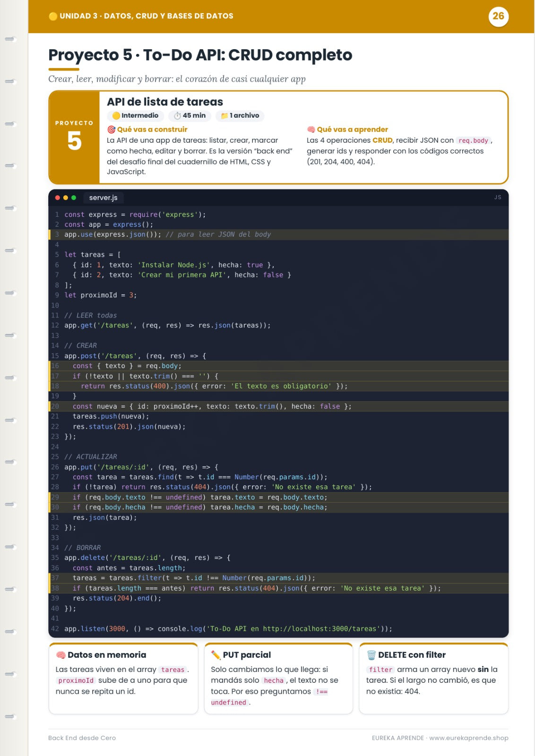Click the PROYECTO 5 badge
The image size is (535, 756).
coord(74,137)
